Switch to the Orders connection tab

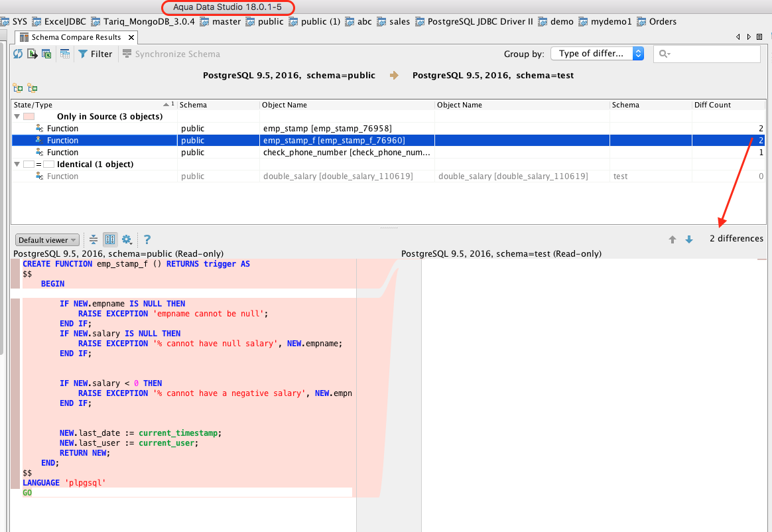pos(657,22)
